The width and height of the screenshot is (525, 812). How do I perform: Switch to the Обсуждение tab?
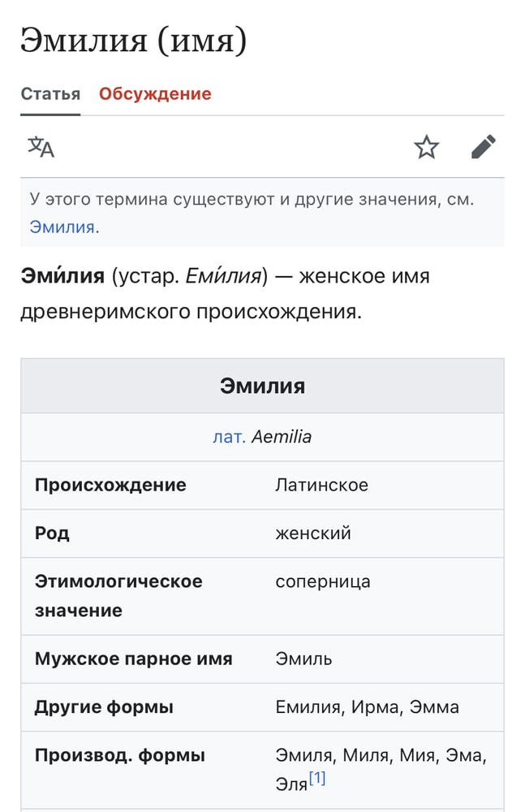point(153,93)
